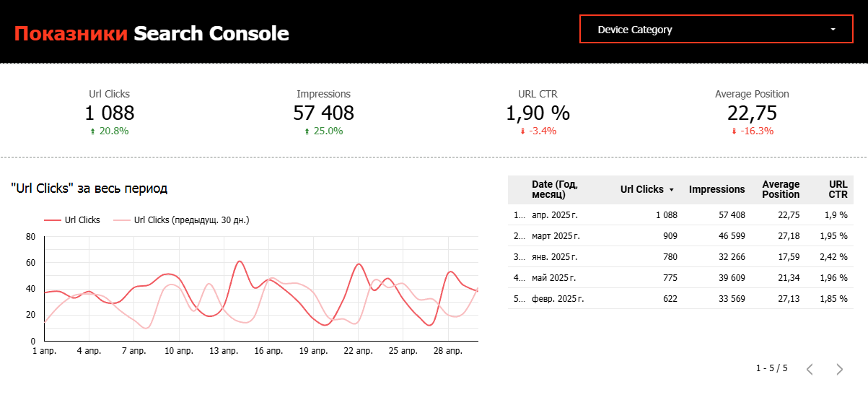Select the Url Clicks scorecard value 1 088
This screenshot has height=395, width=868.
[110, 113]
